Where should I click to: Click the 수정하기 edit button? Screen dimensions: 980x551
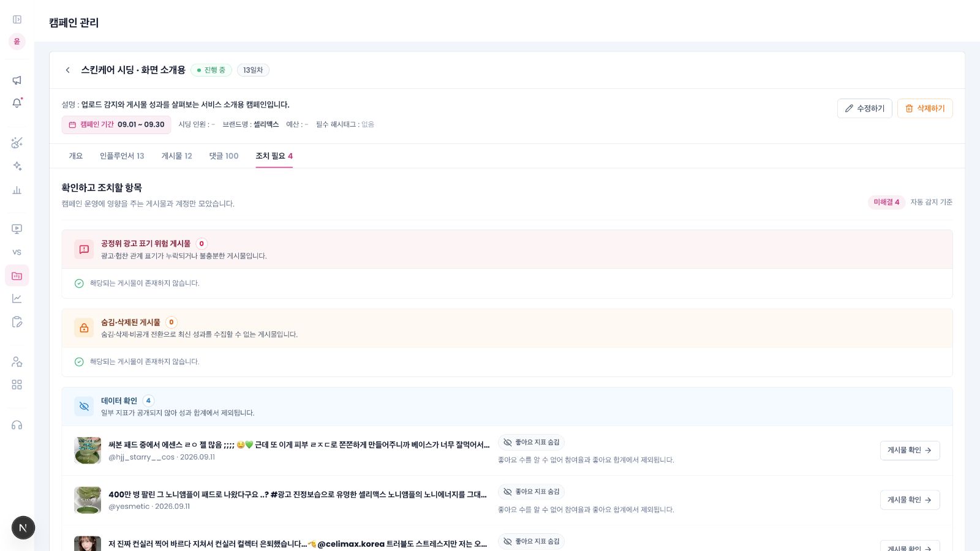865,108
